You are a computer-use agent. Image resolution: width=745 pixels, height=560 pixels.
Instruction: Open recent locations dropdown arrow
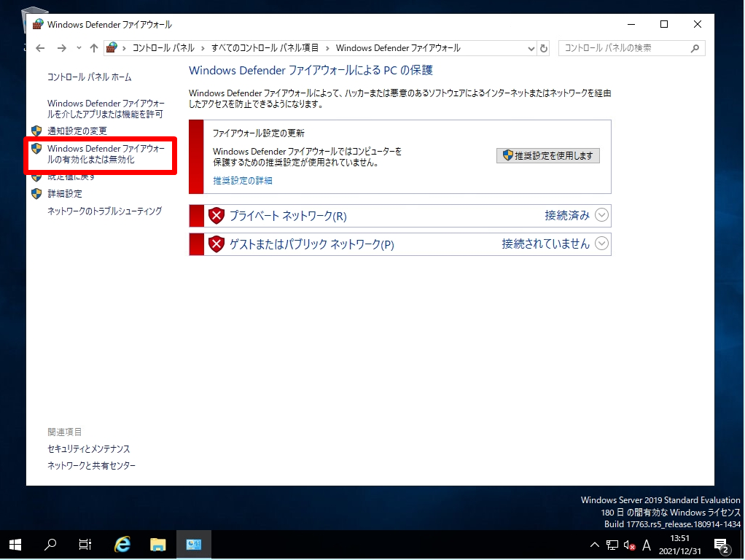pos(79,48)
